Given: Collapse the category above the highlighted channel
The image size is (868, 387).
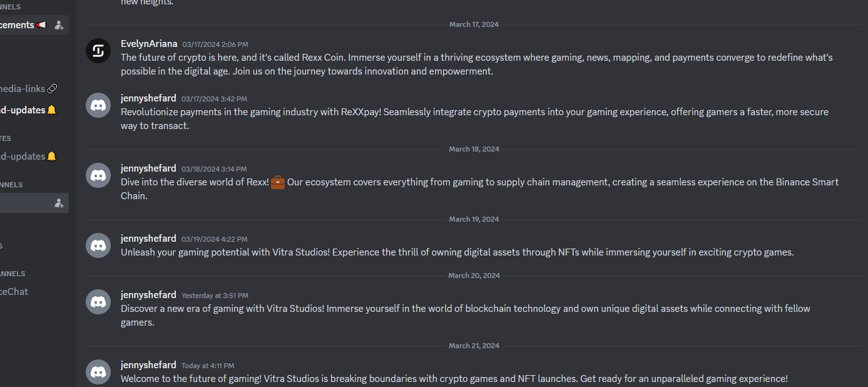Looking at the screenshot, I should tap(11, 185).
